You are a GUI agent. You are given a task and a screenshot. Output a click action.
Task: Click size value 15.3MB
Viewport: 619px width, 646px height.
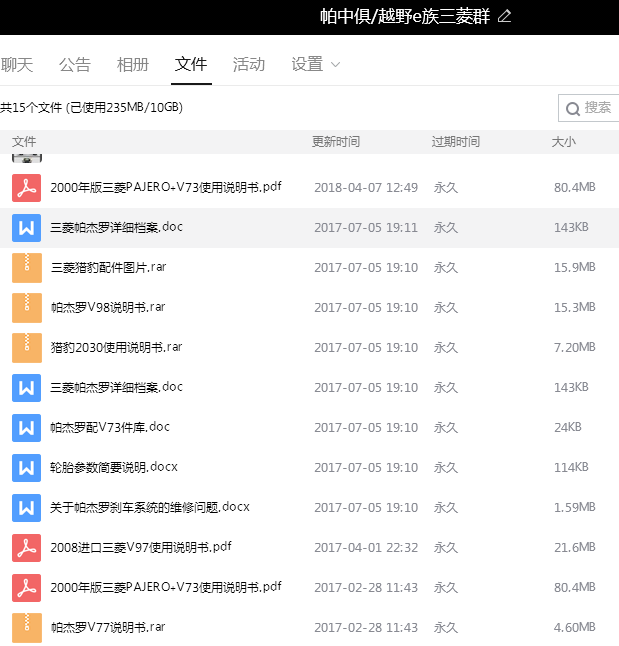click(x=574, y=307)
